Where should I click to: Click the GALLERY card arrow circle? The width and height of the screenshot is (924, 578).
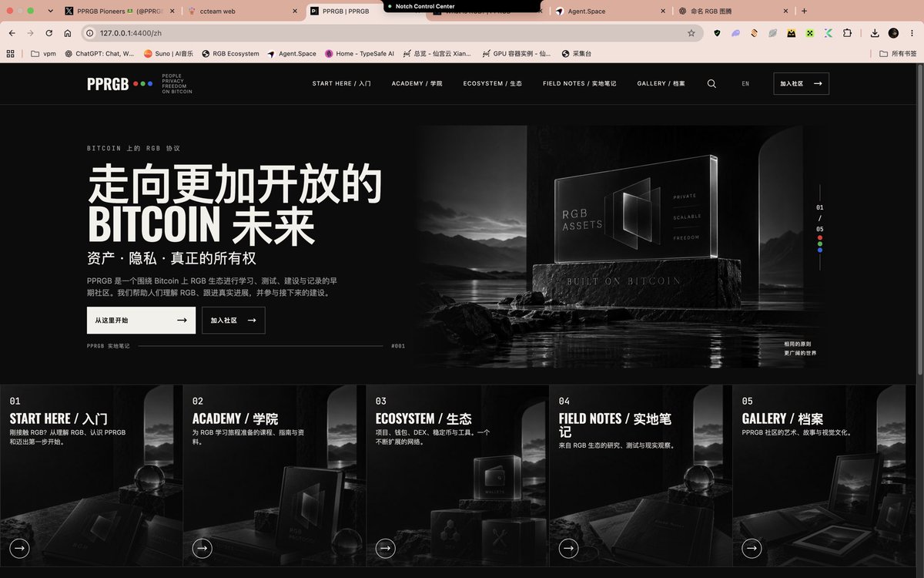(752, 548)
